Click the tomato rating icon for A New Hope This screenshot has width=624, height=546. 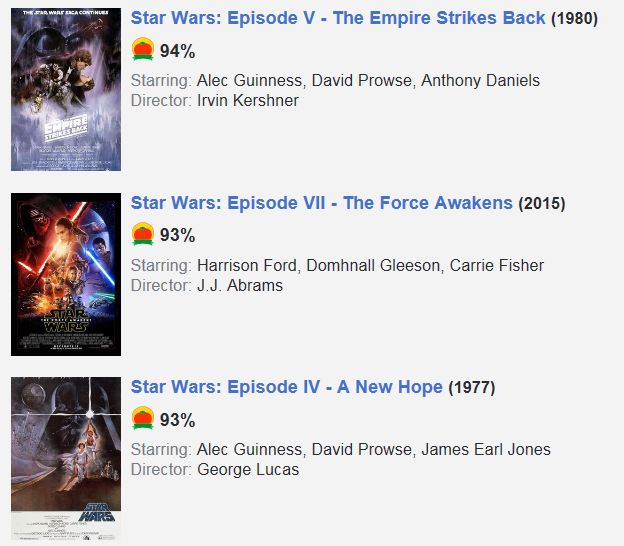click(x=143, y=419)
